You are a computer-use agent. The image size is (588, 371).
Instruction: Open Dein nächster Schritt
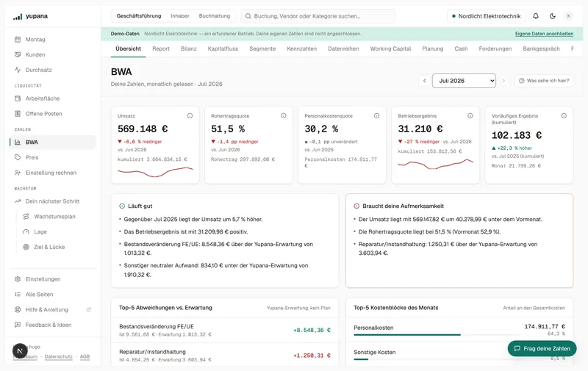[53, 201]
